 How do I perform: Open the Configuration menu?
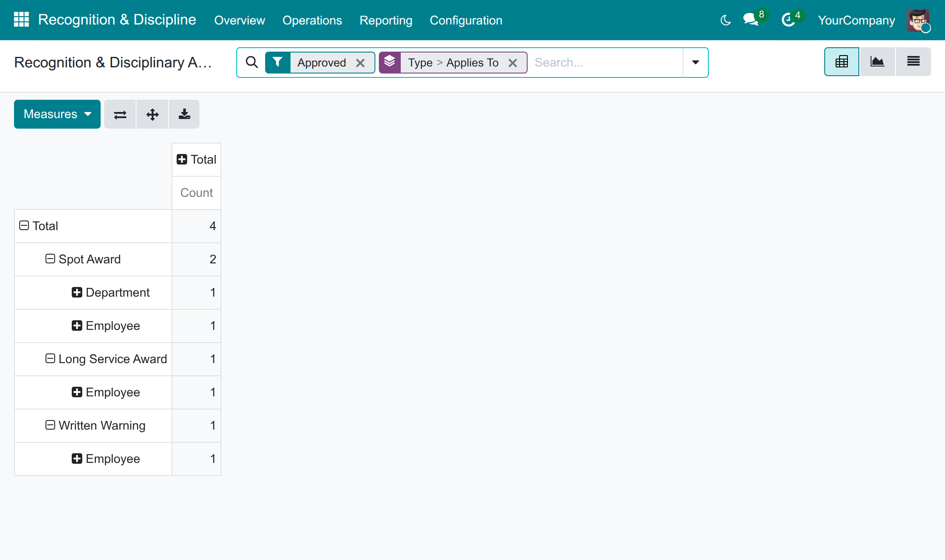pyautogui.click(x=465, y=20)
